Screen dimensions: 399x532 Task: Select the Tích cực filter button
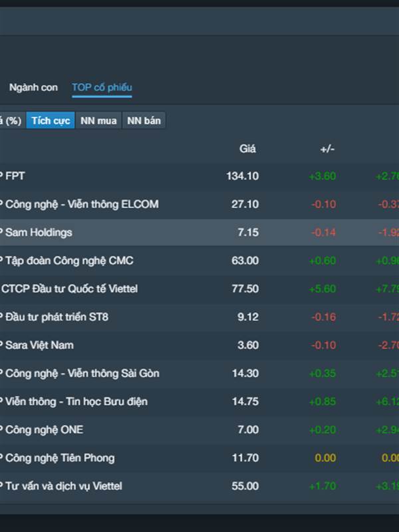pos(51,120)
